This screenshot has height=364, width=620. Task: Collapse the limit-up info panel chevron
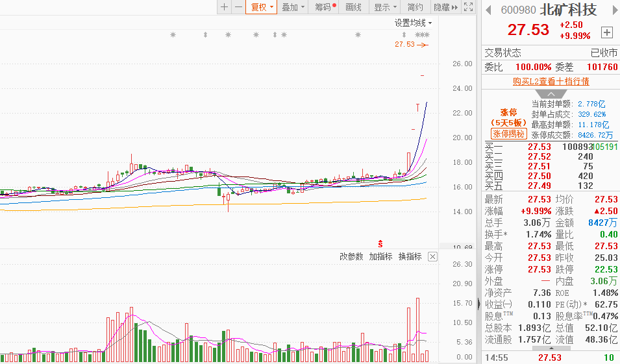pos(551,94)
